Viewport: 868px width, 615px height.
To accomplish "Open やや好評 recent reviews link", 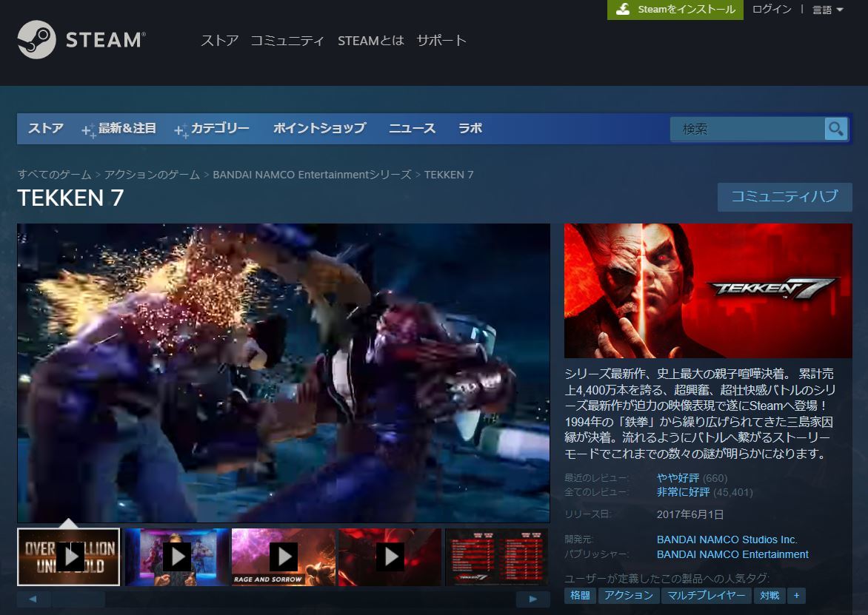I will tap(678, 478).
